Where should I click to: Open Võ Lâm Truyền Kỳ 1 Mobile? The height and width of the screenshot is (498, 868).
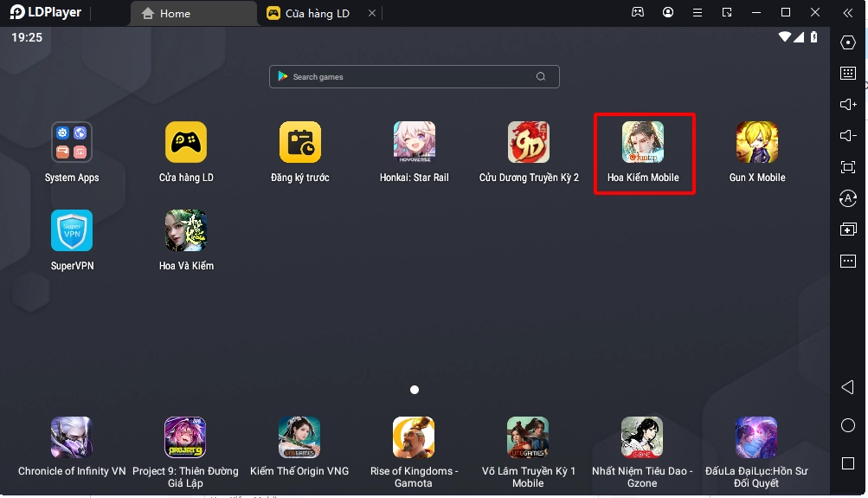pos(528,437)
